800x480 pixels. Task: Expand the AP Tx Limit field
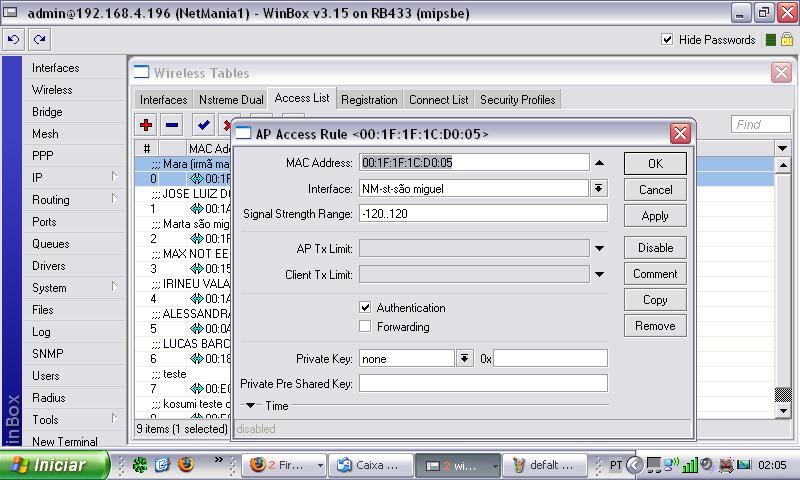pyautogui.click(x=599, y=248)
